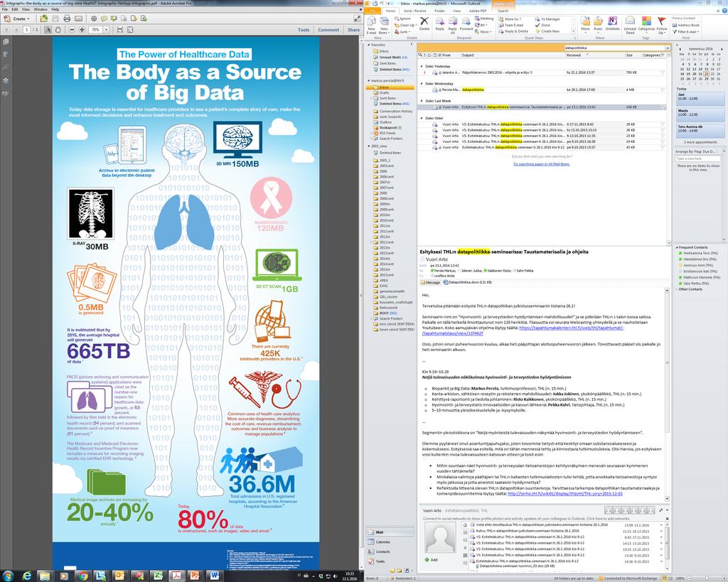Image resolution: width=728 pixels, height=582 pixels.
Task: Open Acrobat zoom percentage dropdown
Action: click(x=107, y=30)
